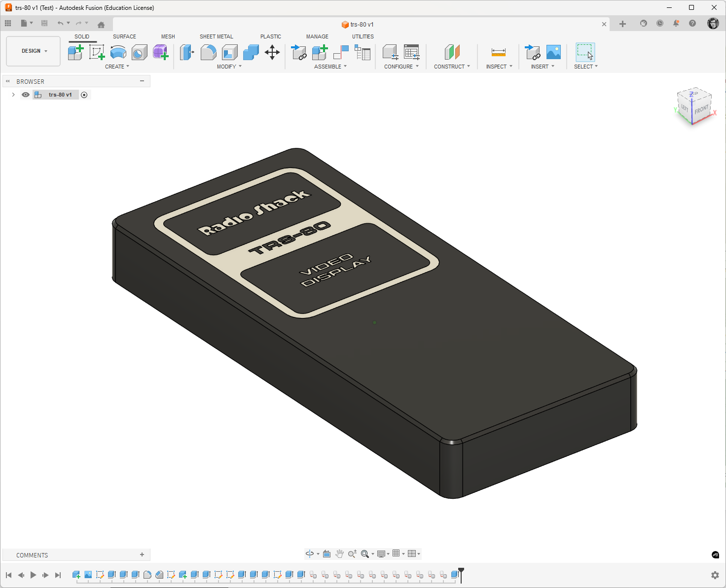Click the timeline end marker
The width and height of the screenshot is (726, 588).
[461, 575]
